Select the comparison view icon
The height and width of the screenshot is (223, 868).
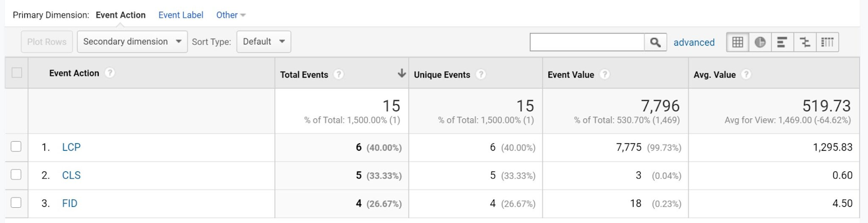tap(805, 42)
